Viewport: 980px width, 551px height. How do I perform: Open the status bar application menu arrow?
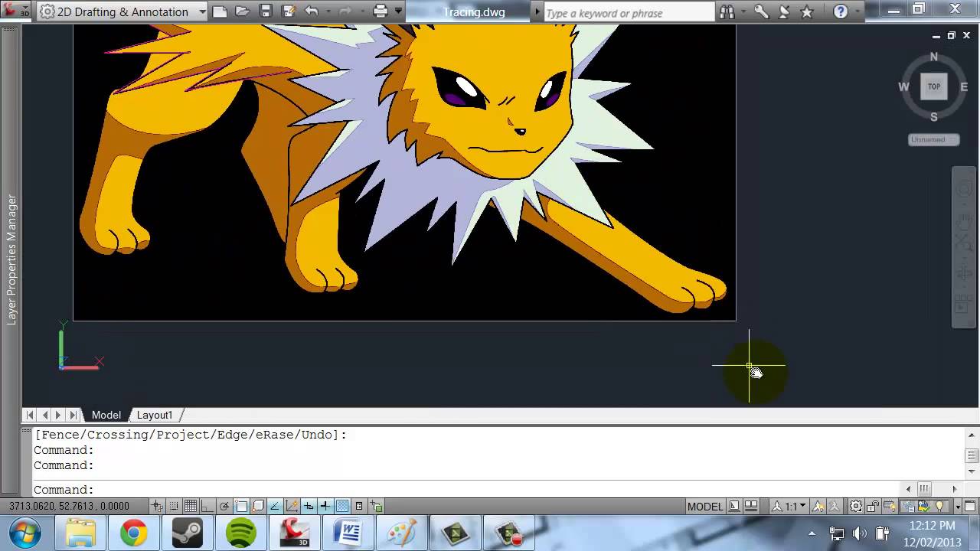point(959,506)
